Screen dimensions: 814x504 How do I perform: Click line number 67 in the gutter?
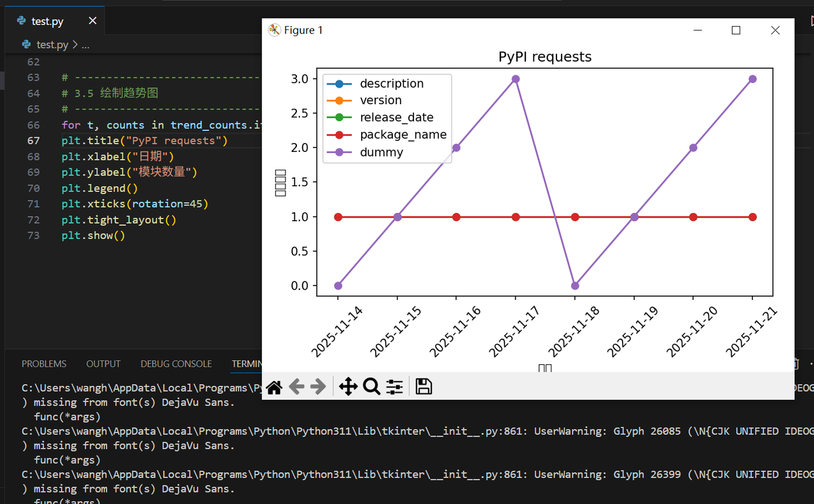(x=33, y=140)
